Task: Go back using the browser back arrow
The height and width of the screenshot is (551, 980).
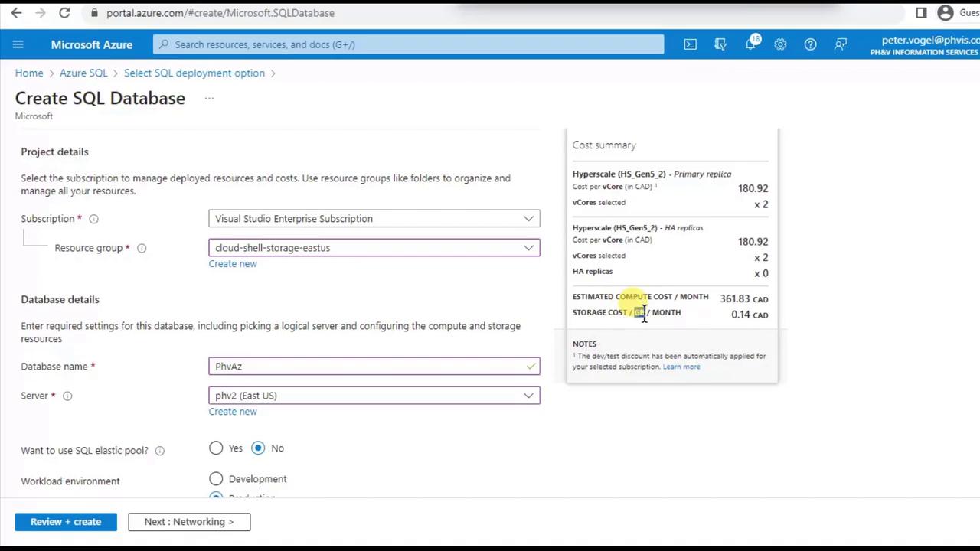Action: 16,13
